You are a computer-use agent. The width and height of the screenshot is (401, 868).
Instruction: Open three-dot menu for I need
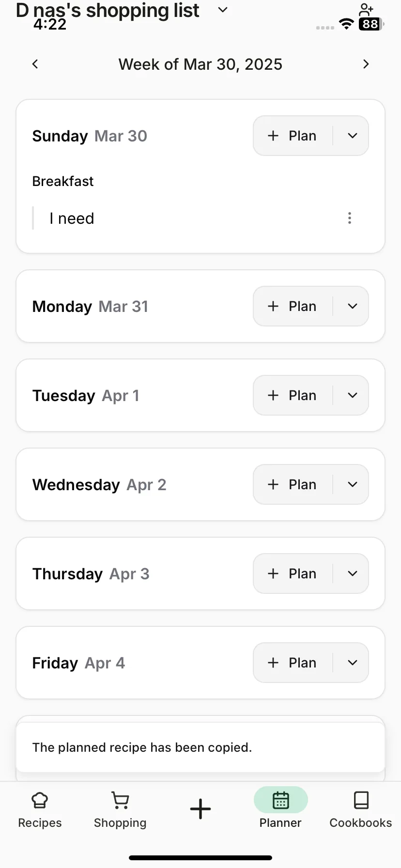(350, 218)
